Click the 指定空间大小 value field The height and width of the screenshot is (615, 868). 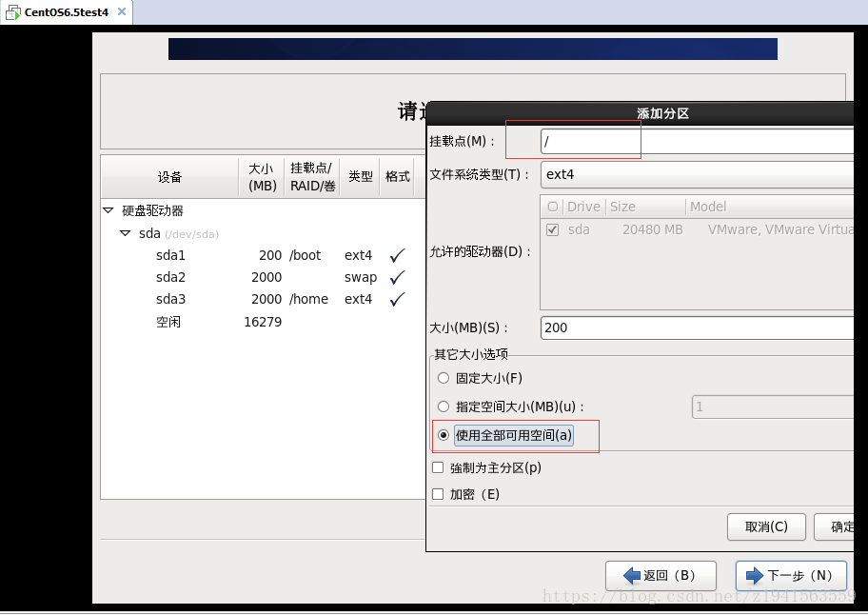[x=772, y=407]
